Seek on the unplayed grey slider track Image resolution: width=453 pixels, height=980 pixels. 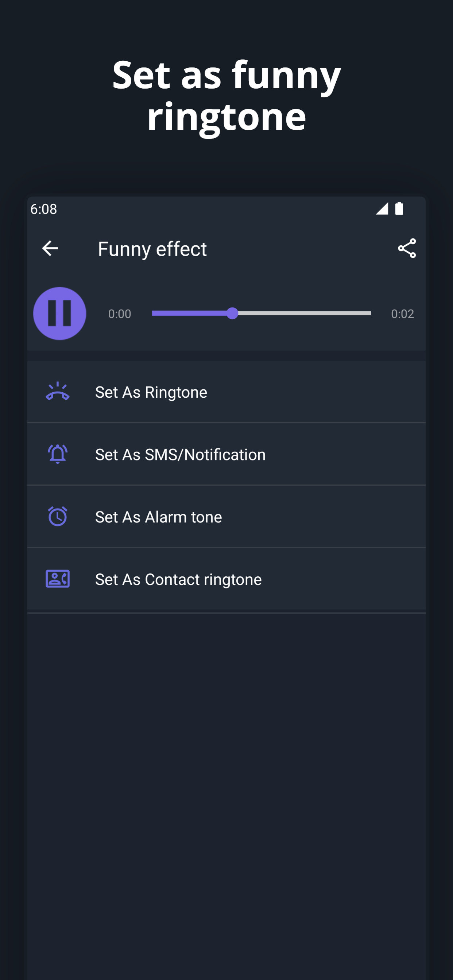(305, 313)
